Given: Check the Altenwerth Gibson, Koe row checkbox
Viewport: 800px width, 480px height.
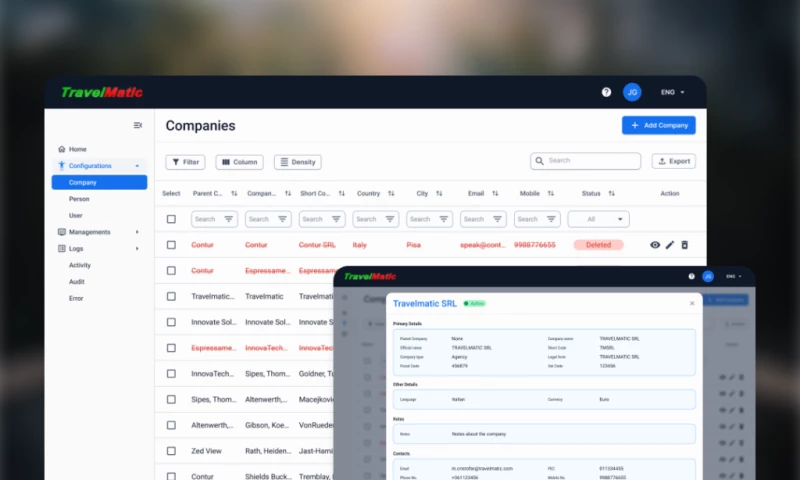Looking at the screenshot, I should click(171, 425).
